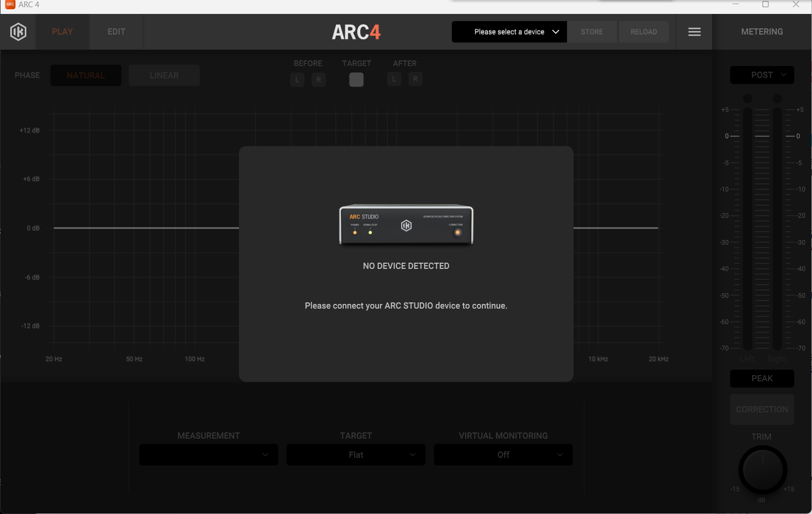Click the STORE button
Screen dimensions: 812x514
pos(592,32)
